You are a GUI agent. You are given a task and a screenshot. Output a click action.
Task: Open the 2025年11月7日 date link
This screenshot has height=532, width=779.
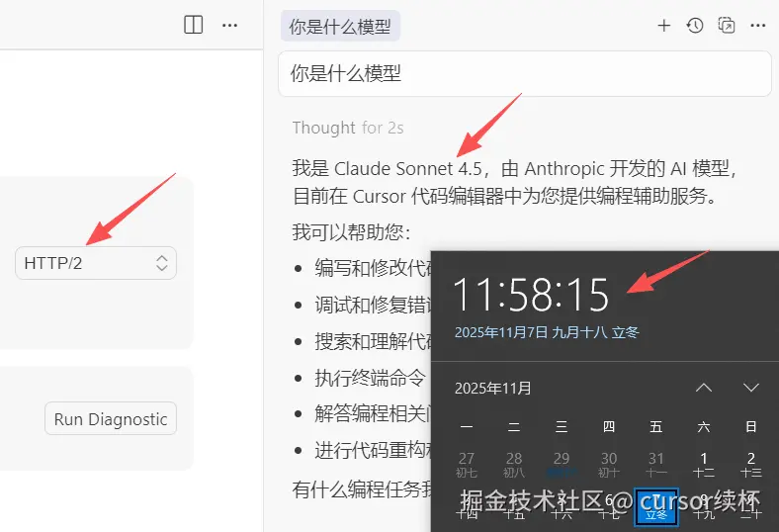pyautogui.click(x=547, y=332)
